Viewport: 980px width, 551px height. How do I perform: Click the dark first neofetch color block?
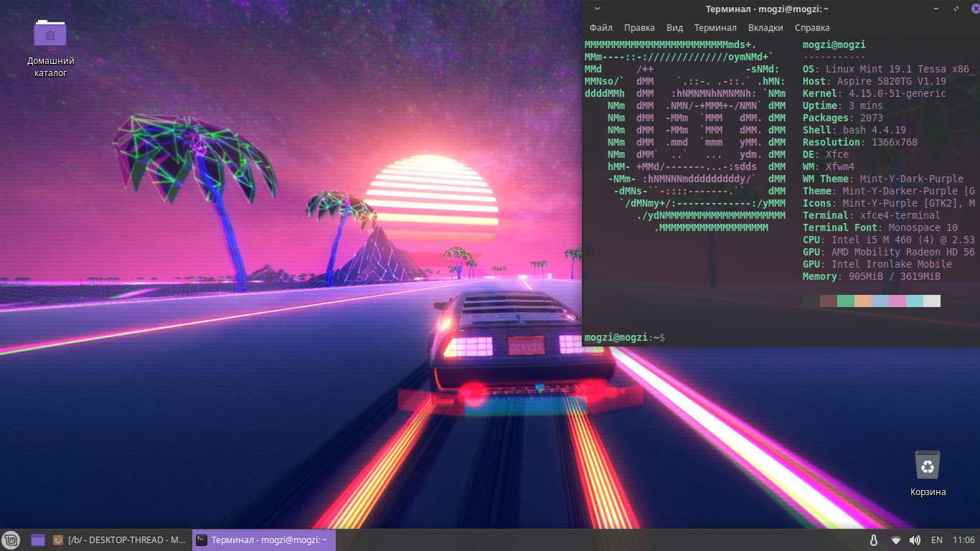tap(811, 301)
